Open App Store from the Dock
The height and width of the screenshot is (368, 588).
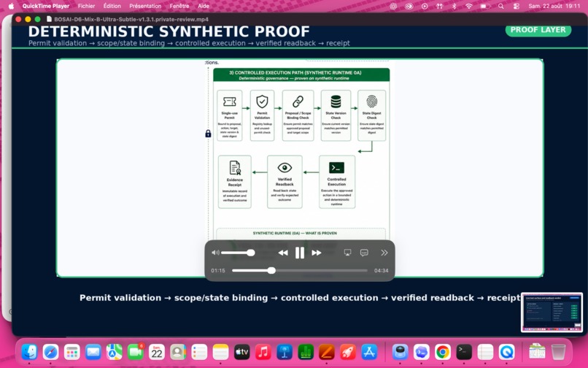[369, 352]
